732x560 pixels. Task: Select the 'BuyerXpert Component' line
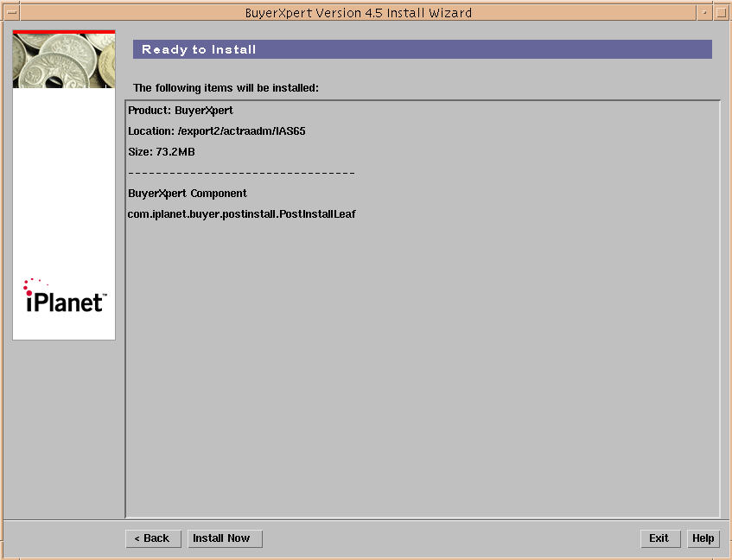click(188, 194)
